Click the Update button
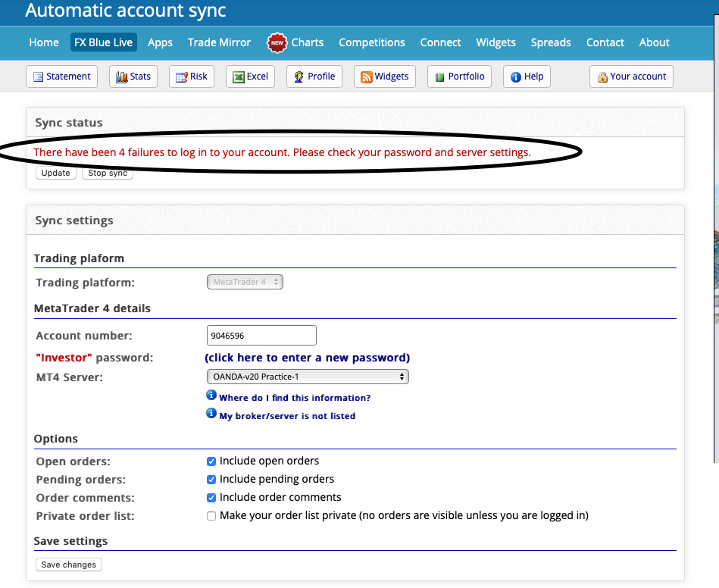 [56, 173]
